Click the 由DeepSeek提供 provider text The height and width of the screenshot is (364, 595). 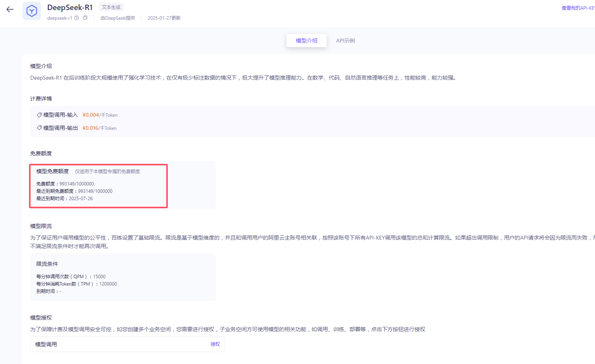pyautogui.click(x=118, y=18)
